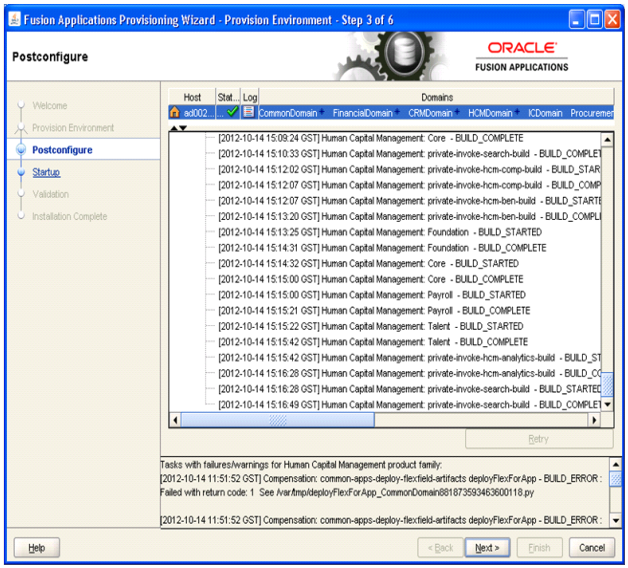The width and height of the screenshot is (628, 568).
Task: Click the Finish button
Action: click(x=539, y=548)
